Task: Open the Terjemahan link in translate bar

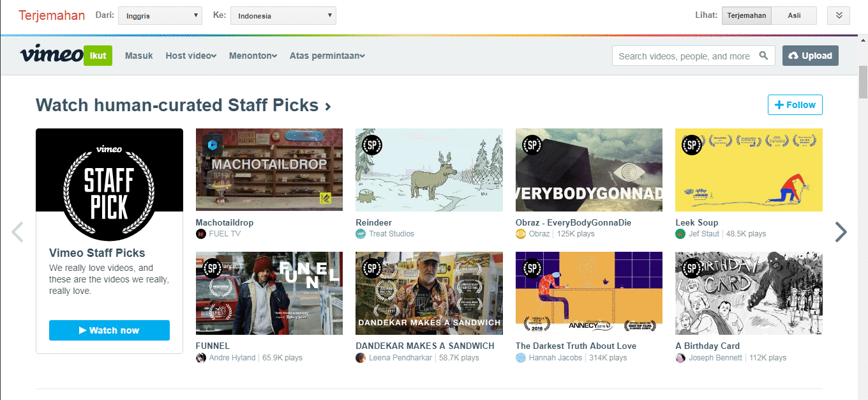Action: [x=52, y=16]
